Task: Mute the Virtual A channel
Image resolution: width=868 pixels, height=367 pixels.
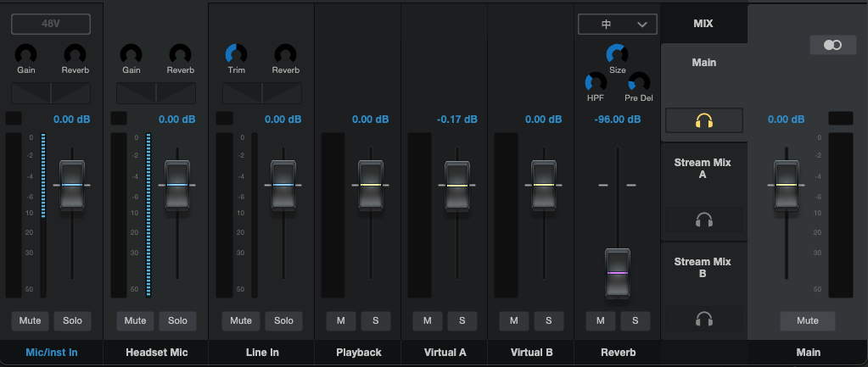Action: (x=428, y=321)
